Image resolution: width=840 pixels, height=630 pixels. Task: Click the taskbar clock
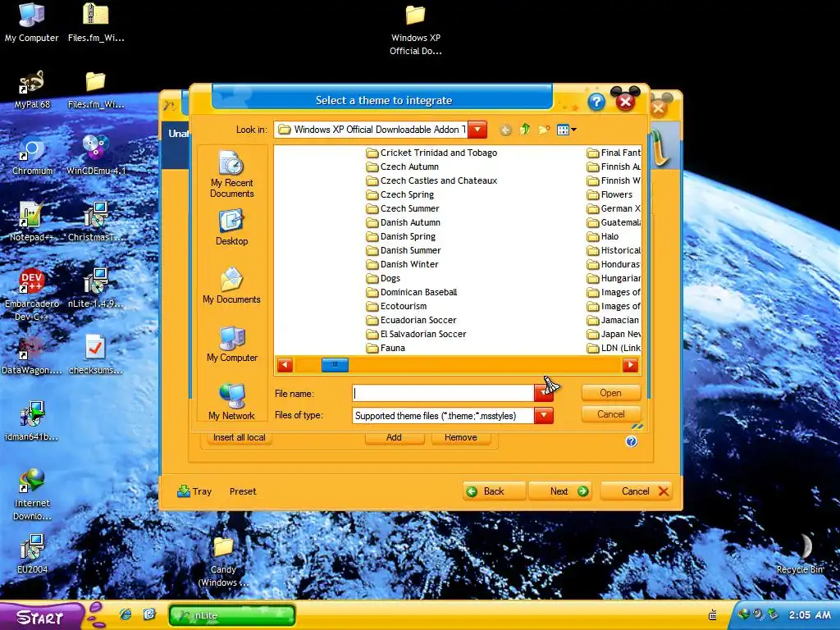(810, 615)
